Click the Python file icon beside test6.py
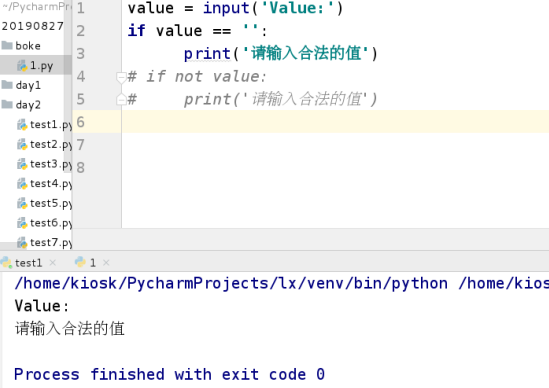The width and height of the screenshot is (549, 388). pyautogui.click(x=22, y=223)
